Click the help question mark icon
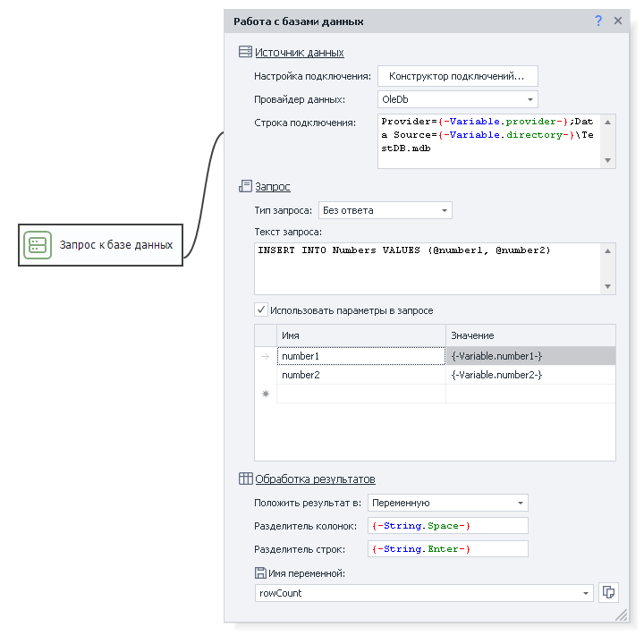This screenshot has height=644, width=644. pyautogui.click(x=598, y=21)
